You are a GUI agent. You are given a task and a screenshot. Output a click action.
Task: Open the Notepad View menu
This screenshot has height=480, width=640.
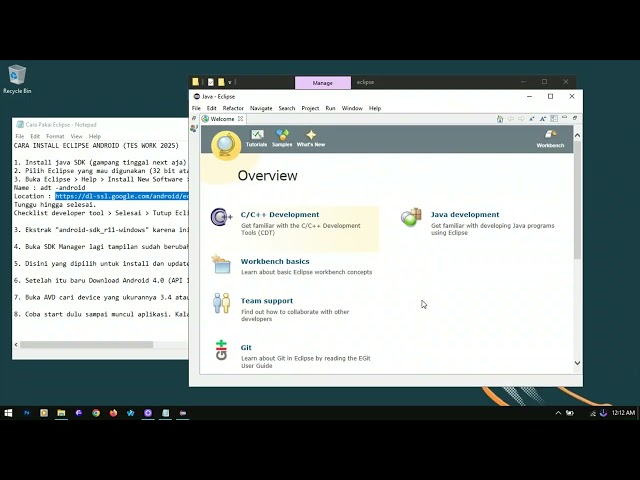pyautogui.click(x=76, y=136)
